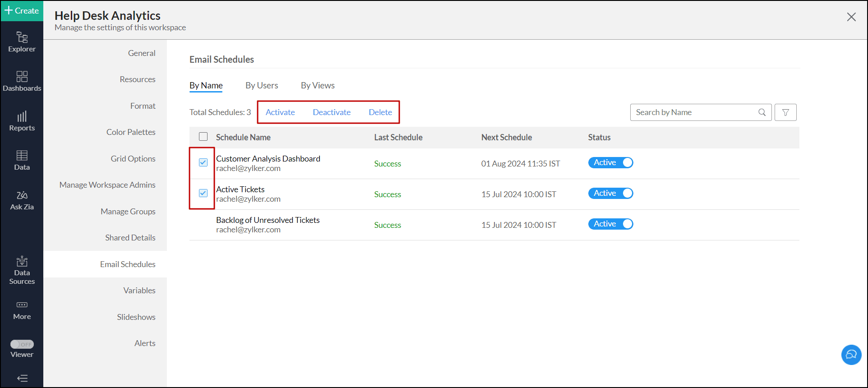Click the Help Desk Analytics title
The width and height of the screenshot is (868, 388).
(107, 15)
